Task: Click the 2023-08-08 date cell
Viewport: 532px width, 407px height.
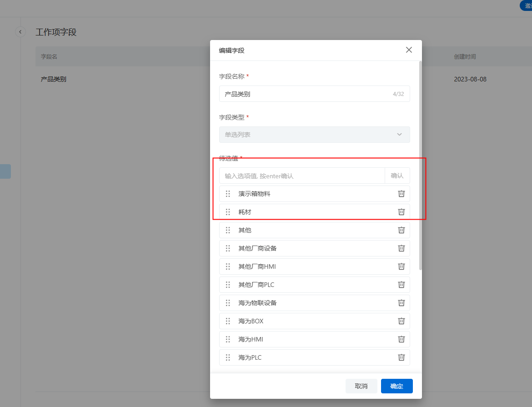Action: [x=470, y=79]
